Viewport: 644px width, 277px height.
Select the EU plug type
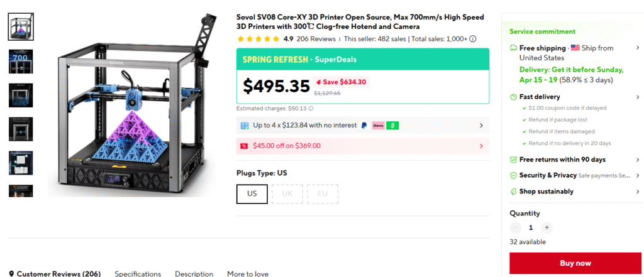tap(323, 193)
